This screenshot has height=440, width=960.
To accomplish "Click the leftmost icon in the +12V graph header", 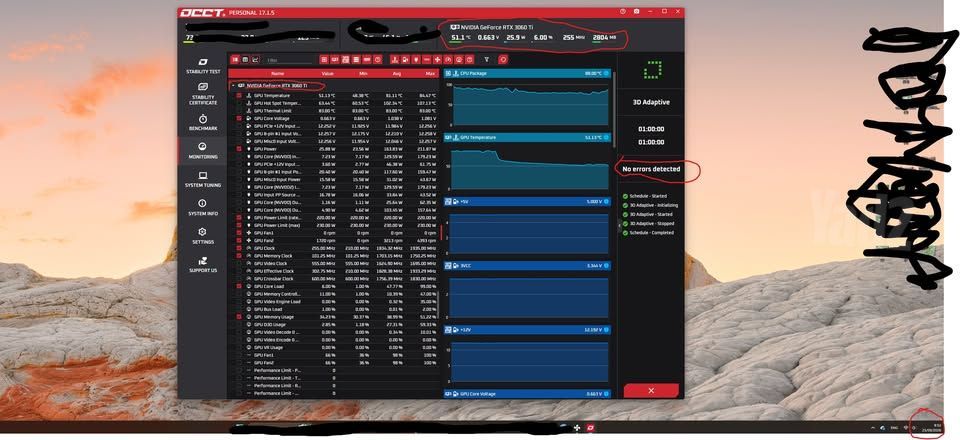I will click(x=448, y=330).
